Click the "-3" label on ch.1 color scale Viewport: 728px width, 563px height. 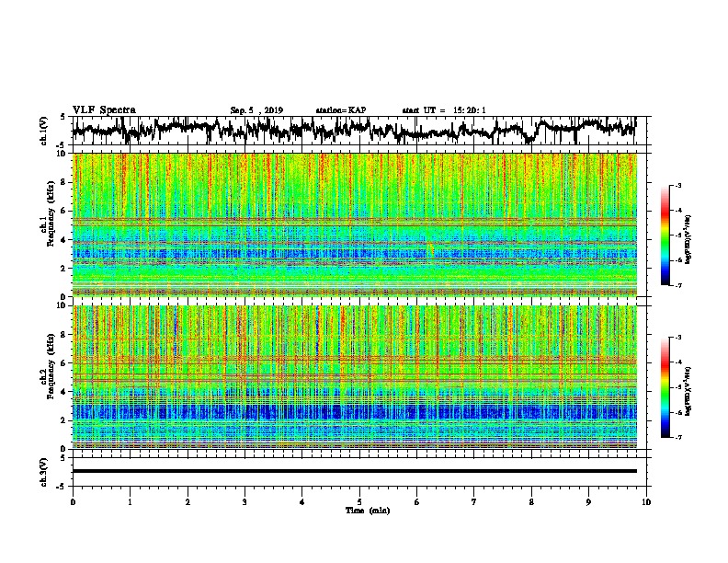[678, 185]
